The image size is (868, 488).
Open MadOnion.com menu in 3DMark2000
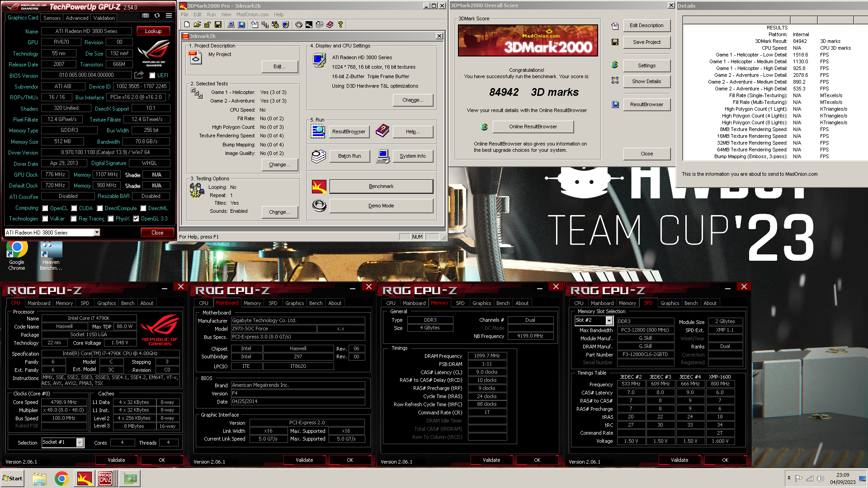click(252, 14)
